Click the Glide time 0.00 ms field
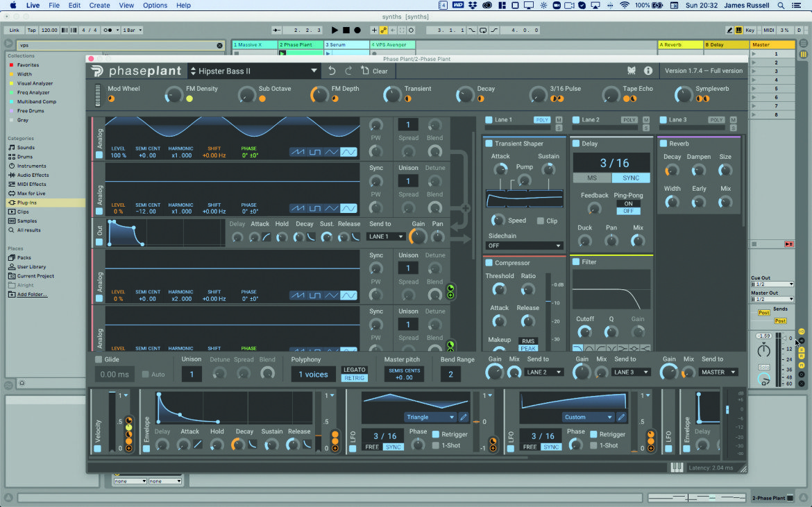The image size is (812, 507). (115, 374)
